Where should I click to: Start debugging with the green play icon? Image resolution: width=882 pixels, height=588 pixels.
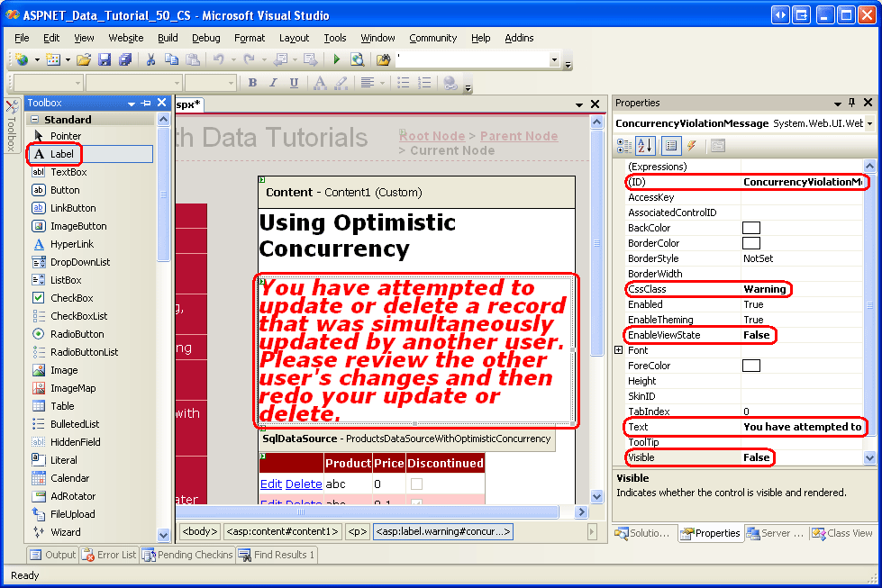336,59
